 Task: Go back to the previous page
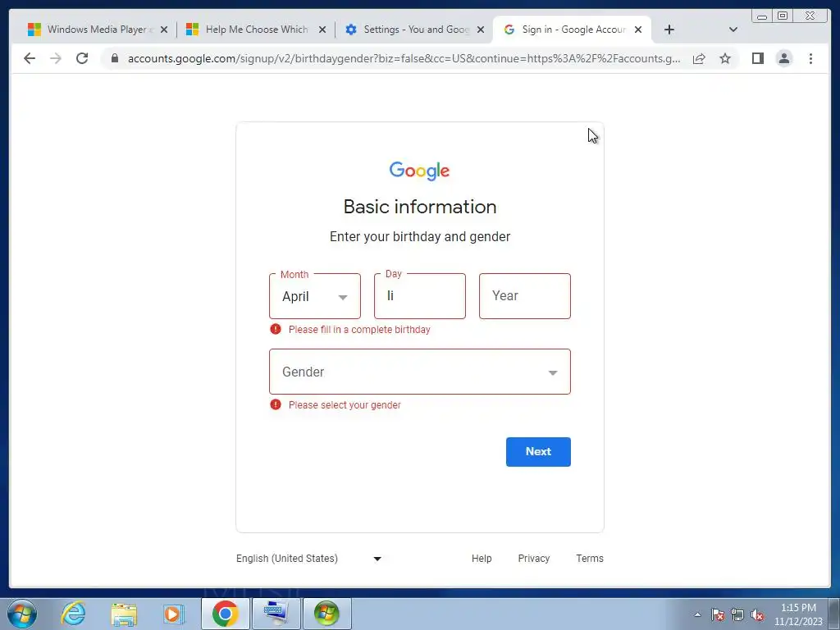(x=30, y=58)
